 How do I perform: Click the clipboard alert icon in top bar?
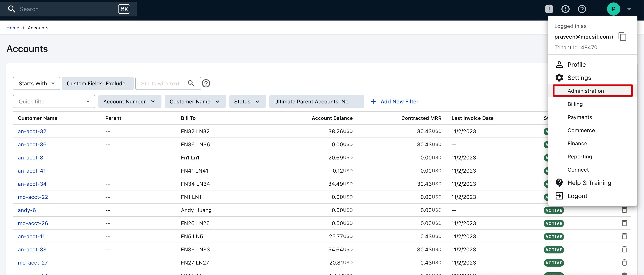[549, 9]
